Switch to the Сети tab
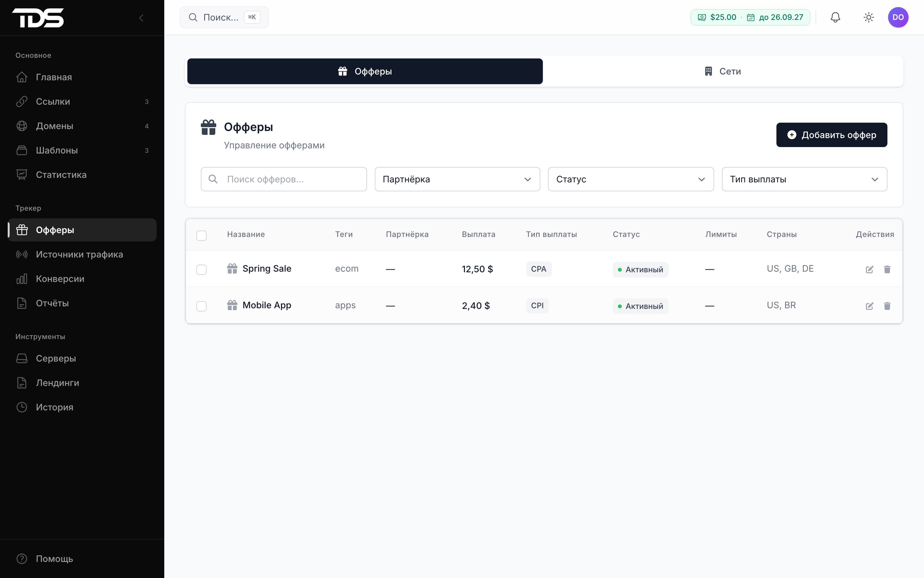This screenshot has width=924, height=578. [x=723, y=71]
